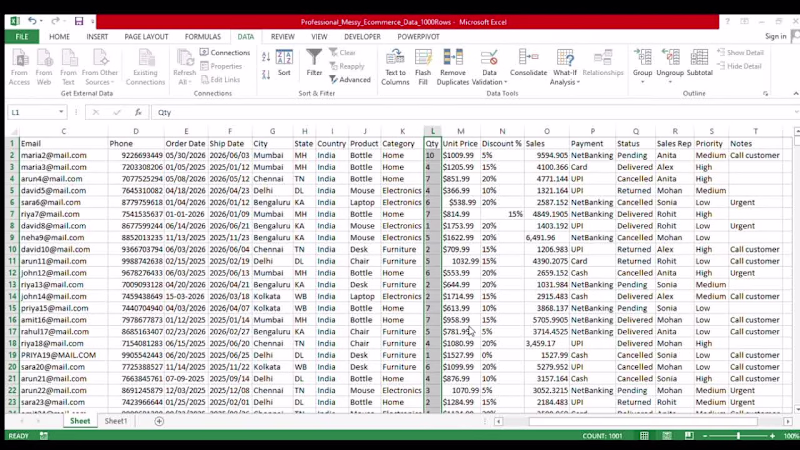800x450 pixels.
Task: Switch to the POWERPIVOT tab
Action: click(418, 37)
